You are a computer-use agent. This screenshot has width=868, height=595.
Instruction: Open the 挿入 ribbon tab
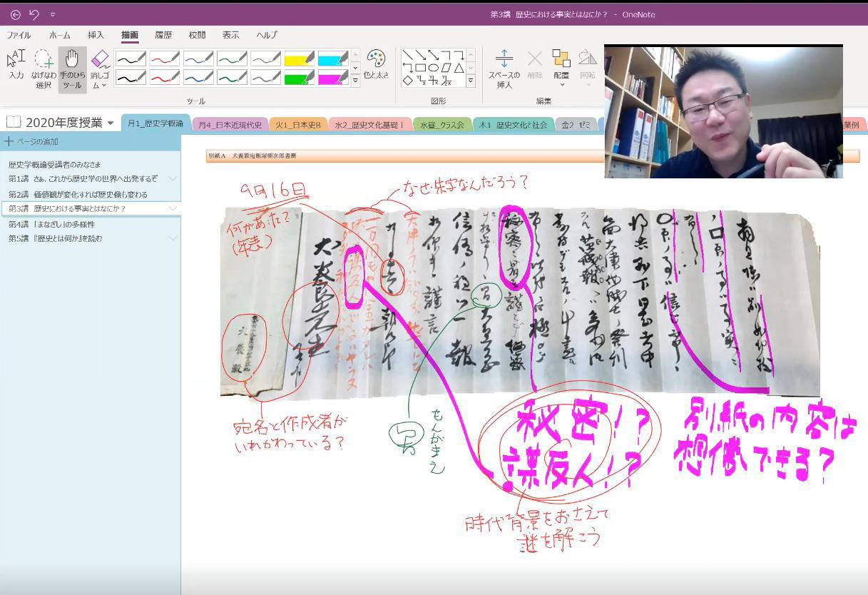[x=96, y=35]
